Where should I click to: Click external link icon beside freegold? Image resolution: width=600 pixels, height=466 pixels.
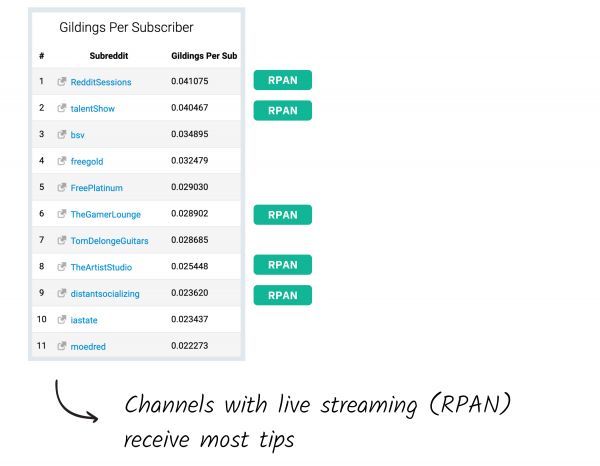point(62,160)
